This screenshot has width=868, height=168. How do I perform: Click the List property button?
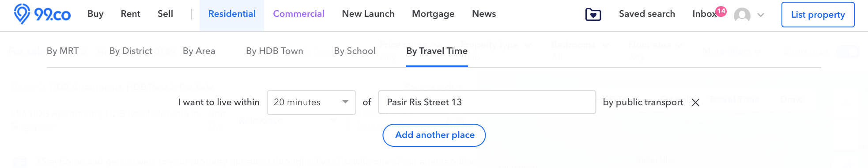point(818,15)
